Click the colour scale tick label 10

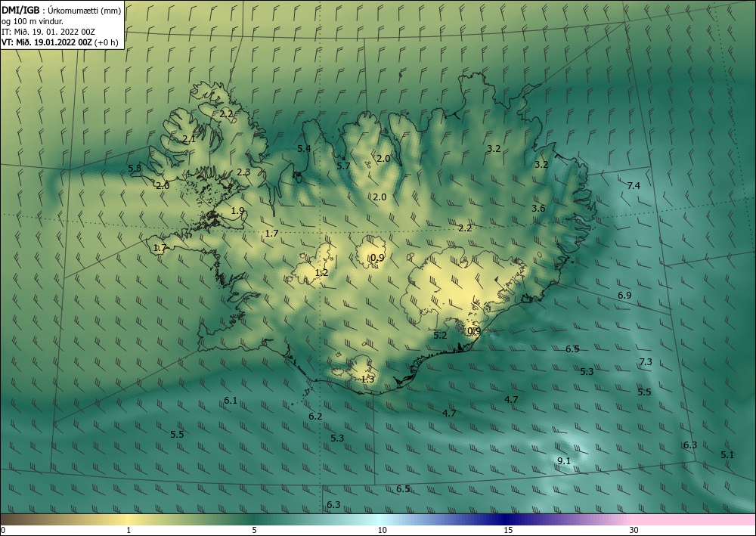382,531
